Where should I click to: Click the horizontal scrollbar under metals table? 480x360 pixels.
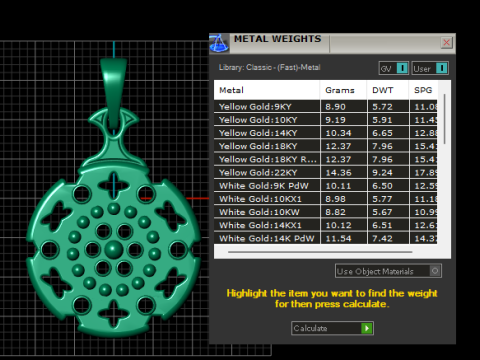click(x=320, y=252)
